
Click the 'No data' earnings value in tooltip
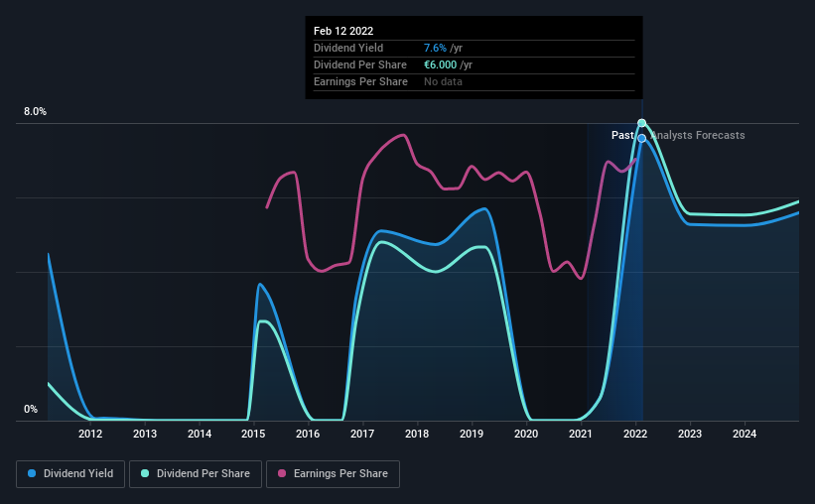(x=443, y=81)
